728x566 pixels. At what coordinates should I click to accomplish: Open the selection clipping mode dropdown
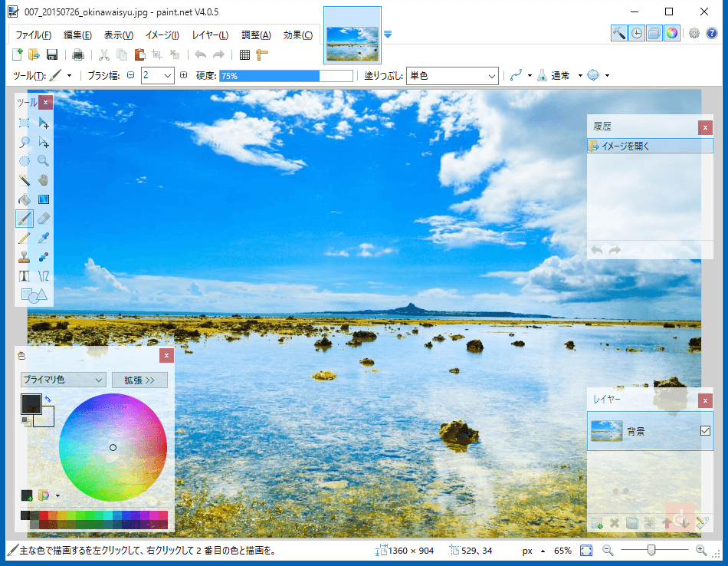click(x=607, y=76)
